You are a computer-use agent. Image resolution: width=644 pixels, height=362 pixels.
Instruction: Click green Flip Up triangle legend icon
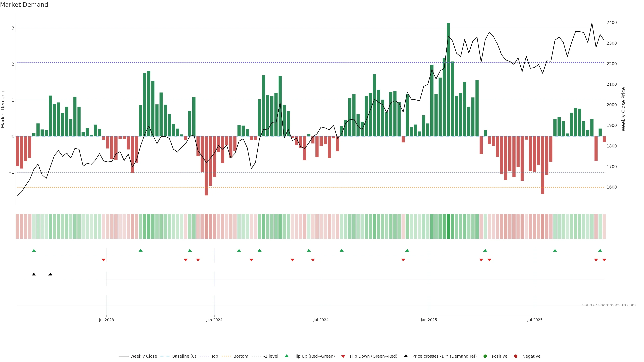tap(287, 356)
